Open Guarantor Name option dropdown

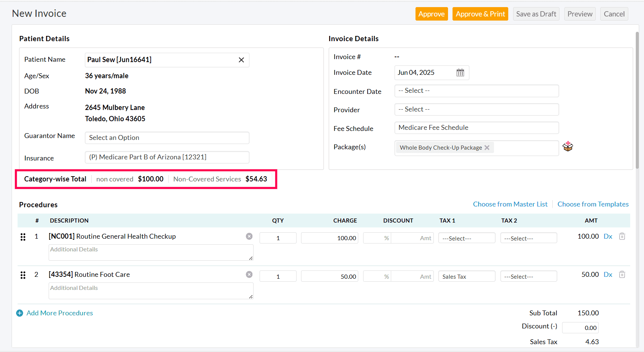pyautogui.click(x=167, y=138)
